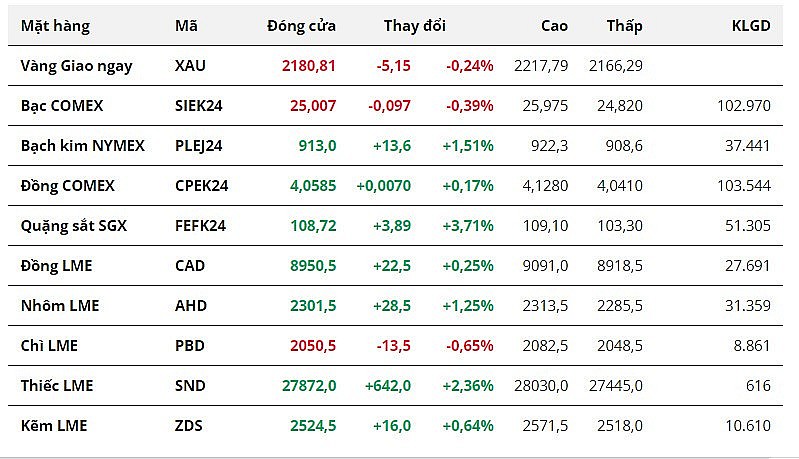Click the XAU ticker code

(190, 66)
